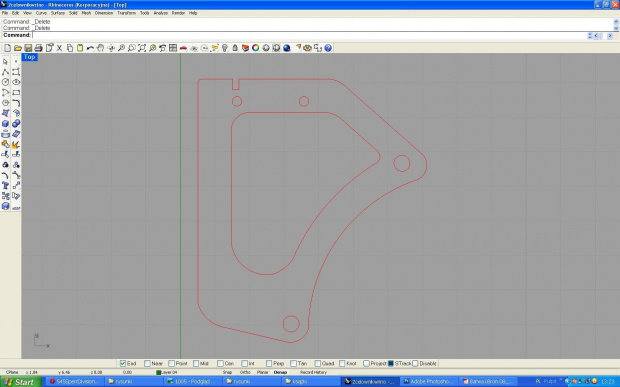Select the Circle tool in left toolbar

pyautogui.click(x=5, y=82)
